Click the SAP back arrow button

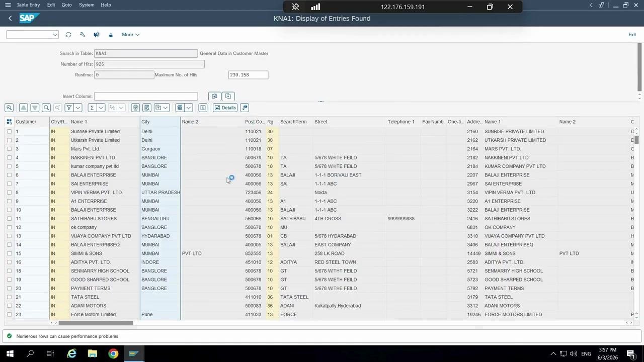click(x=10, y=18)
